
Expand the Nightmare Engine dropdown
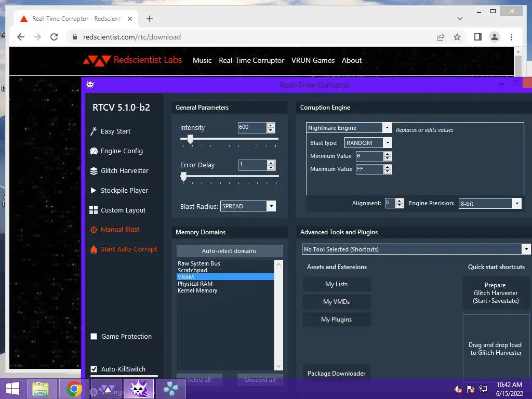[387, 128]
